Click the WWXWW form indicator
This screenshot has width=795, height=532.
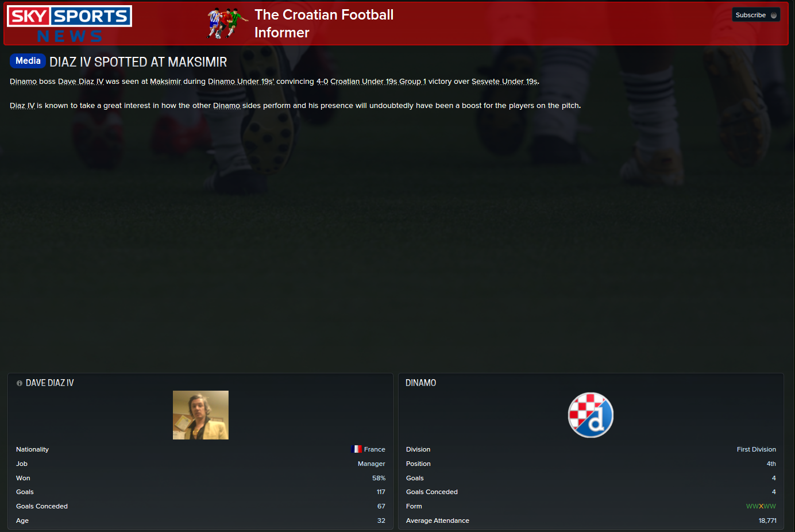pos(761,506)
